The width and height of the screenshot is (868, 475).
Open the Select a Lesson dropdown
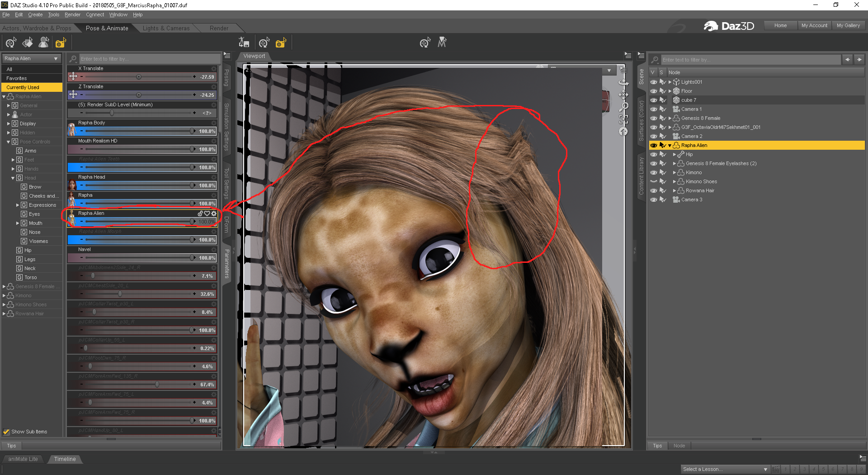[x=725, y=469]
